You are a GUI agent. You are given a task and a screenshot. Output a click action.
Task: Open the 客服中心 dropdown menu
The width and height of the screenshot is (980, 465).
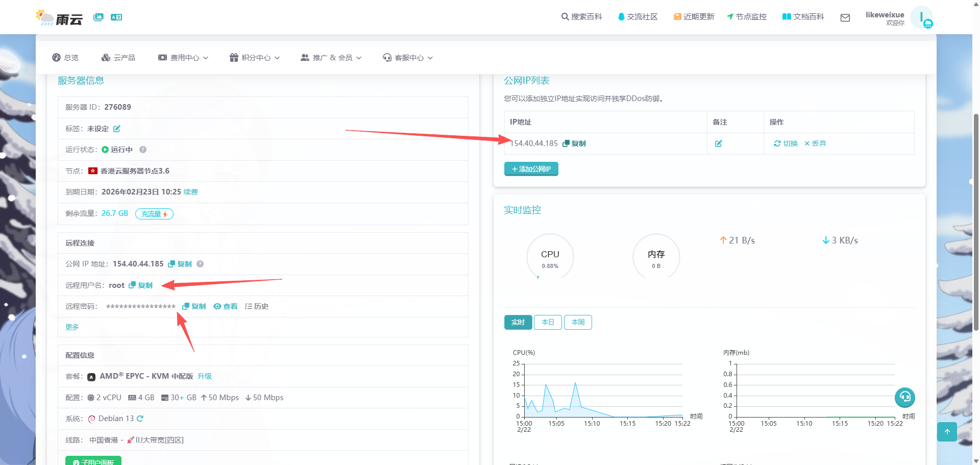tap(408, 58)
